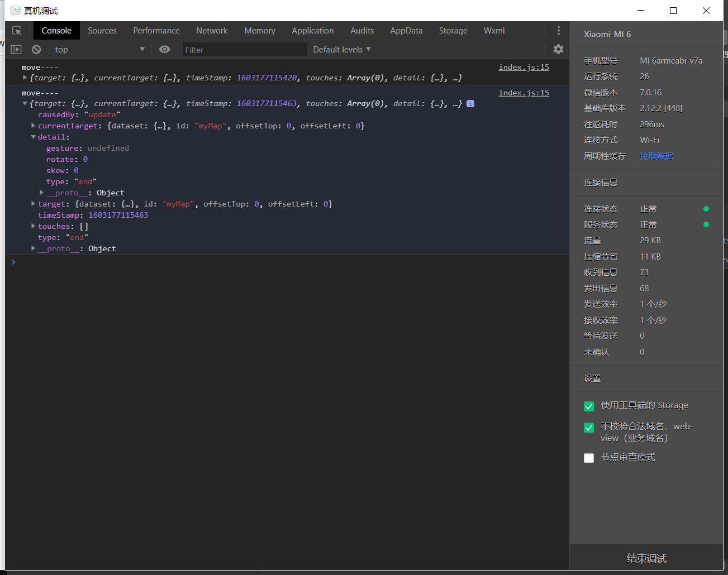Screen dimensions: 728x575
Task: Open the Network tab
Action: click(x=212, y=31)
